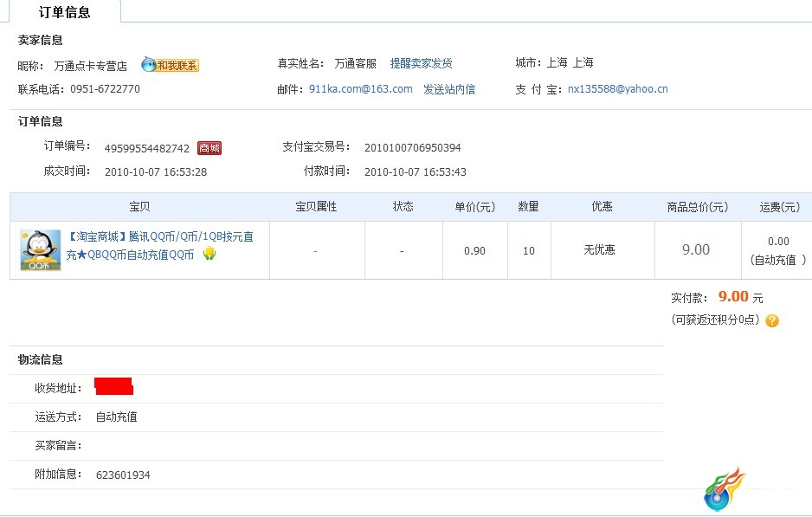
Task: Click the 状态 column header
Action: pyautogui.click(x=403, y=207)
